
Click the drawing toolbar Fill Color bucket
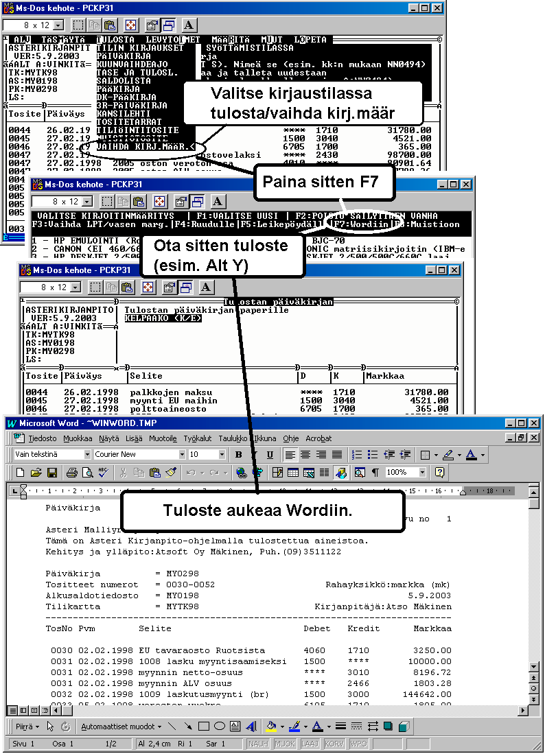pyautogui.click(x=272, y=726)
